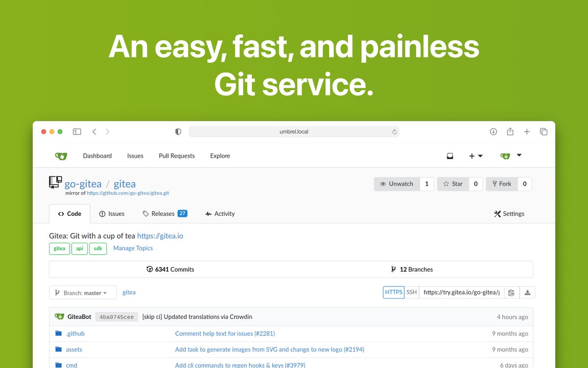This screenshot has width=588, height=368.
Task: Open Safari downloads icon
Action: click(x=493, y=131)
